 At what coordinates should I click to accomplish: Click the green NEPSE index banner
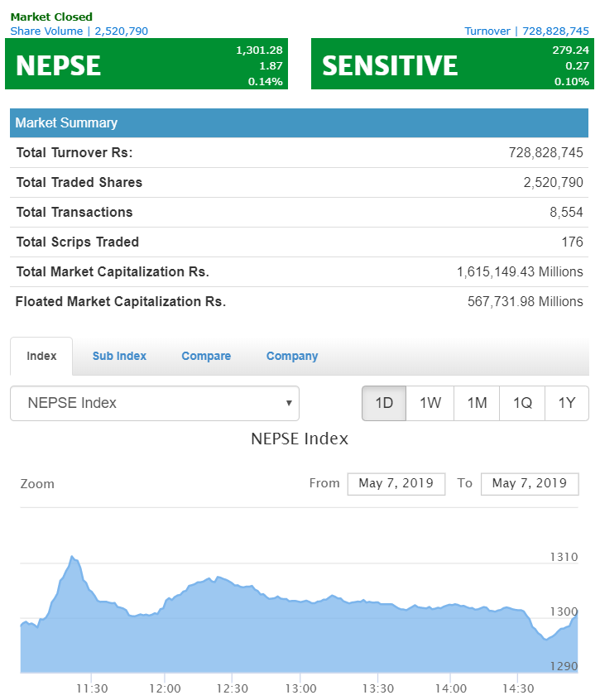pyautogui.click(x=146, y=64)
